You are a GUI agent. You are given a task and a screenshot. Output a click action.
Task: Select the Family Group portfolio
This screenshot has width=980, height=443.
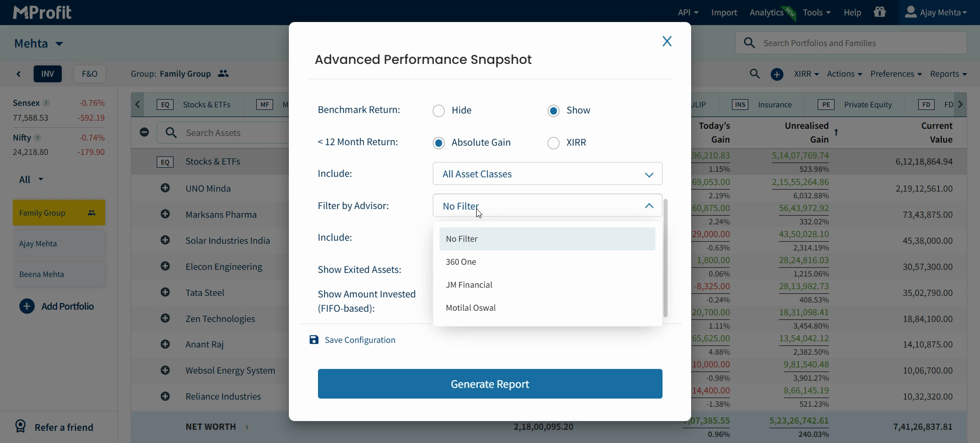click(59, 213)
